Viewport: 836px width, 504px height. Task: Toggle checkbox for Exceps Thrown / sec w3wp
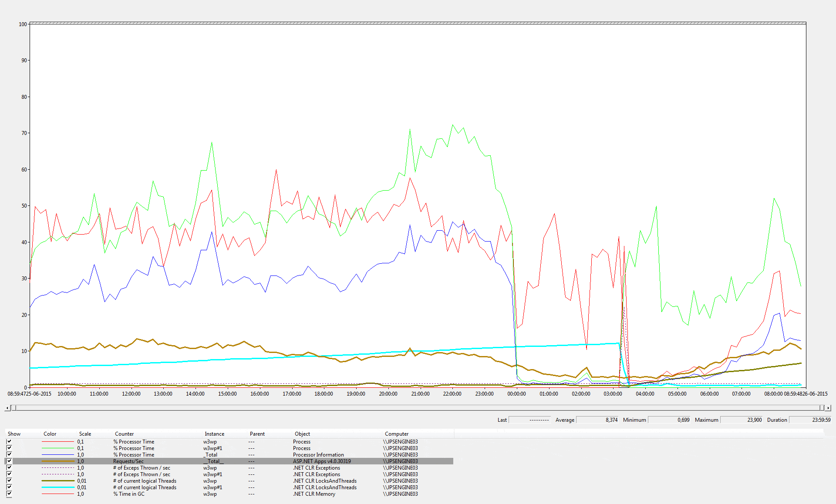(x=9, y=467)
